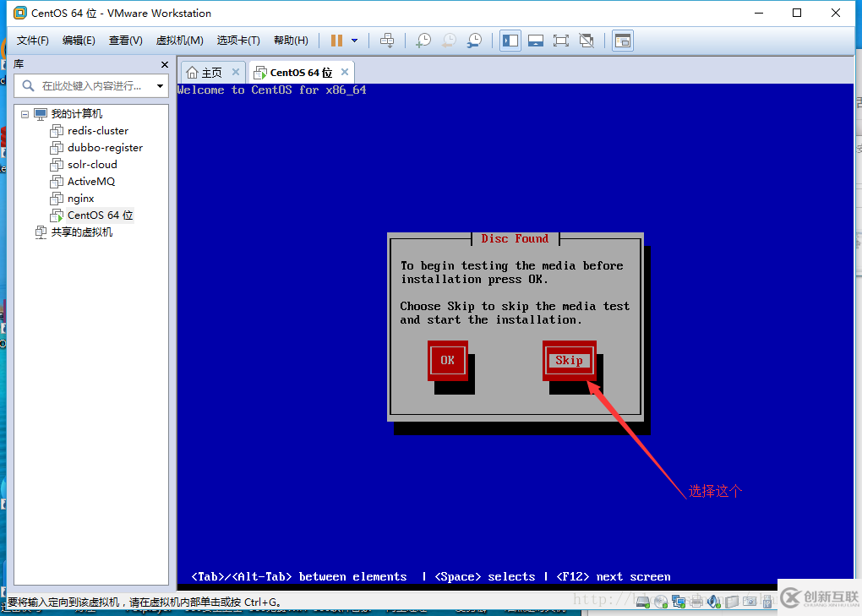
Task: Click the network adapter status bar icon
Action: tap(679, 602)
